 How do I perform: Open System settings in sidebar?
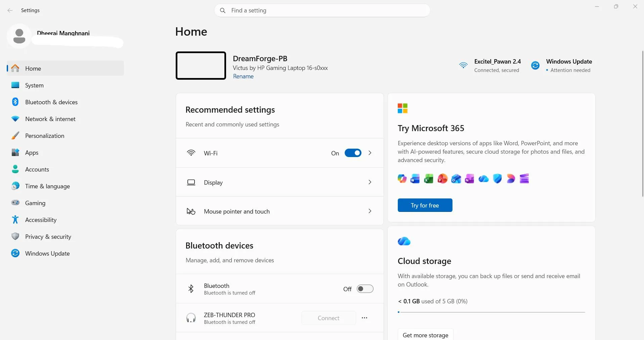[x=66, y=85]
